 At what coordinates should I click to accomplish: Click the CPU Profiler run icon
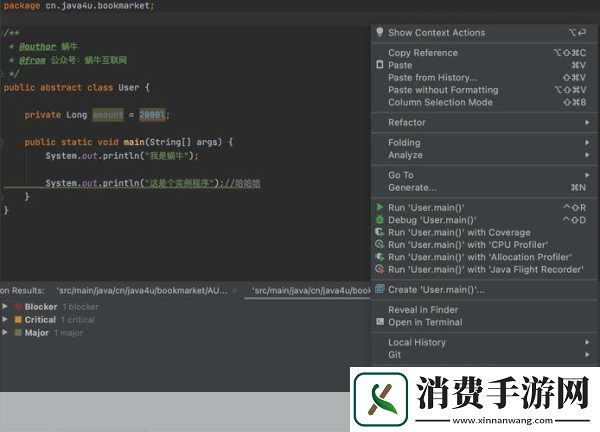[380, 244]
